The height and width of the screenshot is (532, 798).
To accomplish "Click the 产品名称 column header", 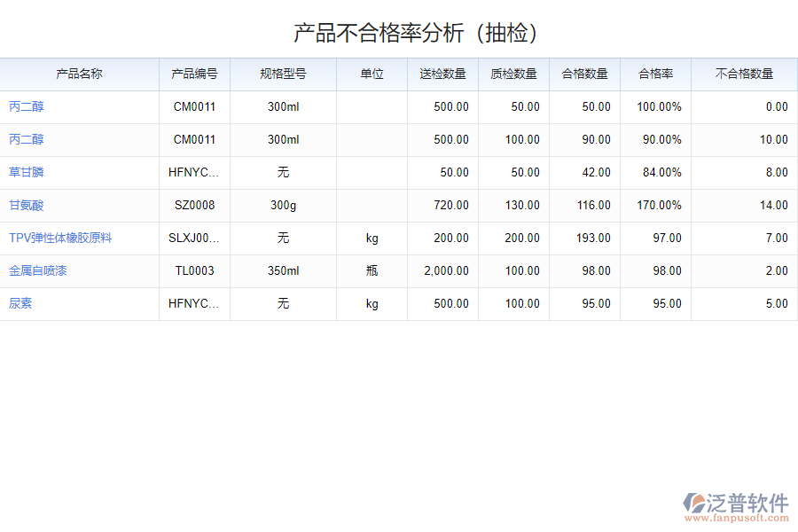I will coord(80,74).
